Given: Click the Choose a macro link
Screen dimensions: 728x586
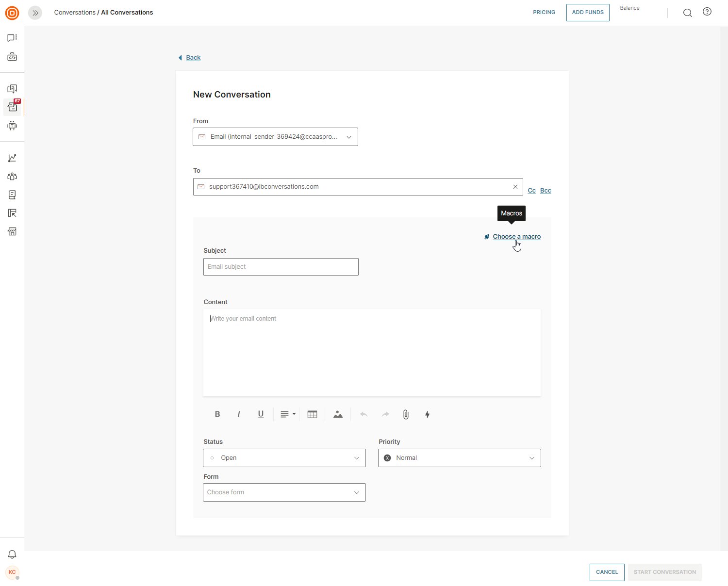Looking at the screenshot, I should click(516, 237).
